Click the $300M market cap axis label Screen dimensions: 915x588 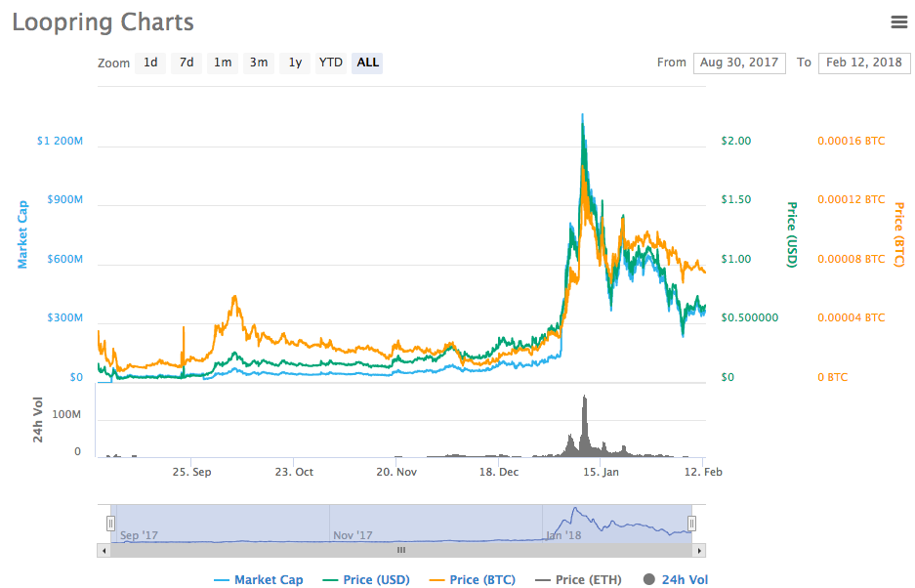64,317
